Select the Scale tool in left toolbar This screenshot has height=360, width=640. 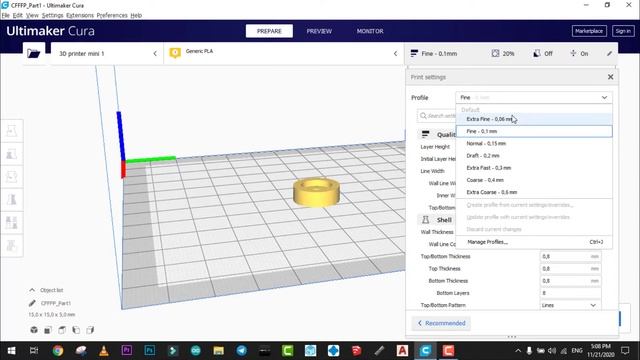pos(12,154)
